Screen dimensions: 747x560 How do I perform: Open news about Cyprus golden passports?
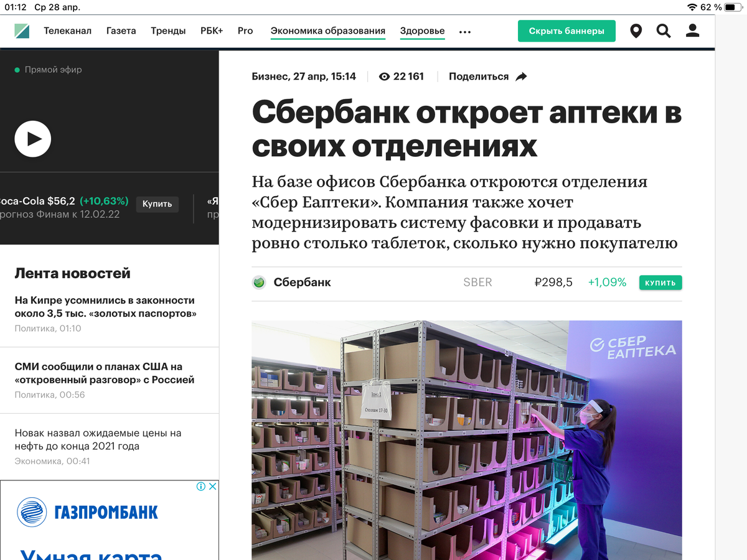tap(105, 307)
